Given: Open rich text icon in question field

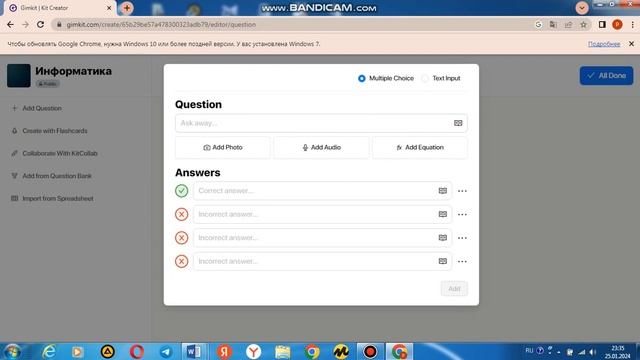Looking at the screenshot, I should coord(458,123).
